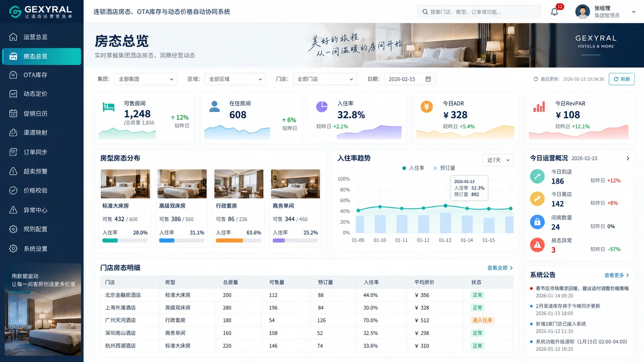Open announcement 2月渠道库存将于今晚同步更新
The height and width of the screenshot is (362, 644).
click(x=568, y=306)
